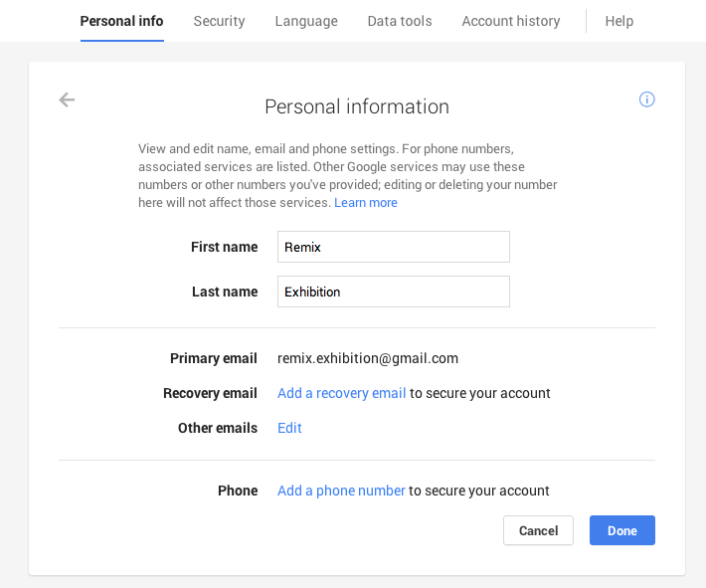This screenshot has height=588, width=706.
Task: Follow the Learn more link
Action: 366,203
